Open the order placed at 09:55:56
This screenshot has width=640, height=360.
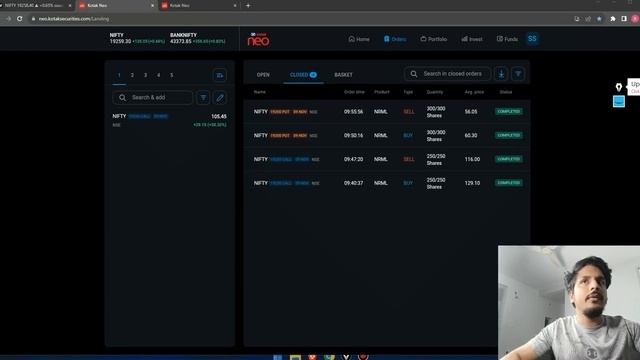pos(387,111)
